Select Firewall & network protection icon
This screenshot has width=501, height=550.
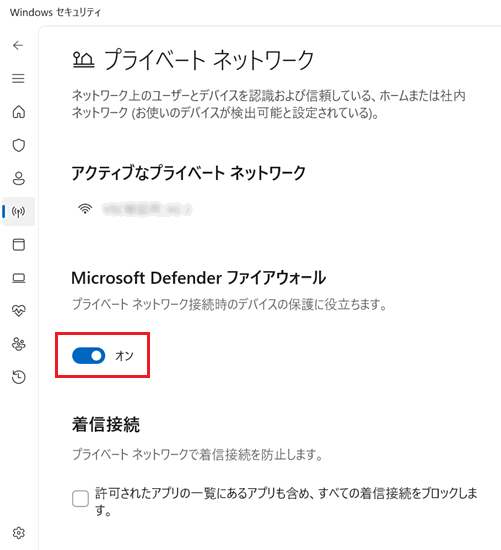(19, 212)
